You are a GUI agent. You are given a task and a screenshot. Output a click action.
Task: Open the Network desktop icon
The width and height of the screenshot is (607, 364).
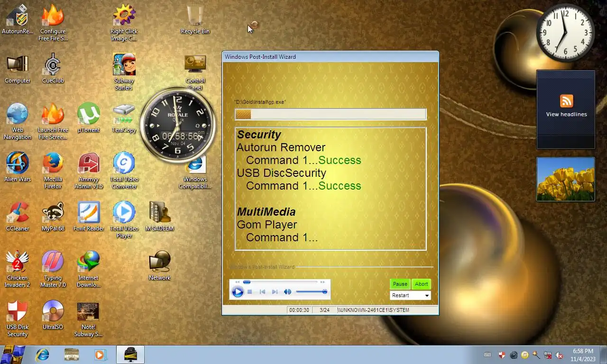click(159, 266)
